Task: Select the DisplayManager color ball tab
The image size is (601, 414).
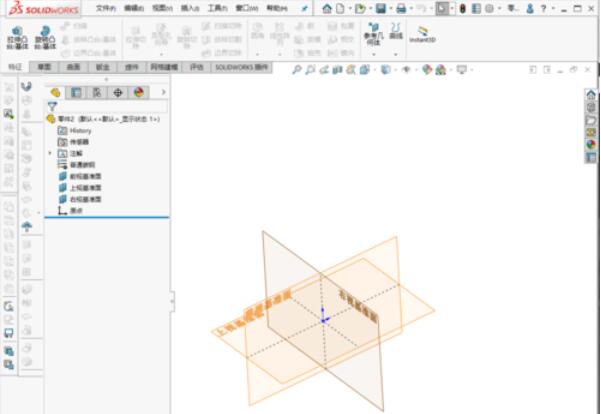Action: 138,92
